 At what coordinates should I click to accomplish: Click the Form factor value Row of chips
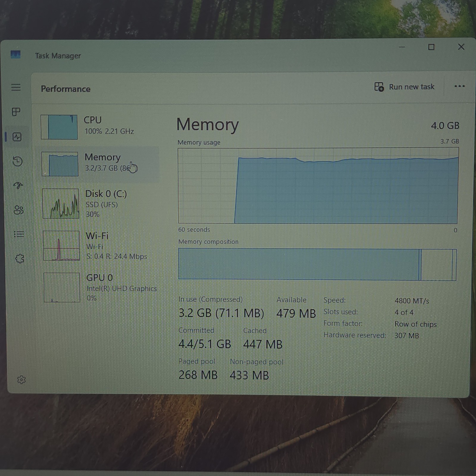[416, 324]
